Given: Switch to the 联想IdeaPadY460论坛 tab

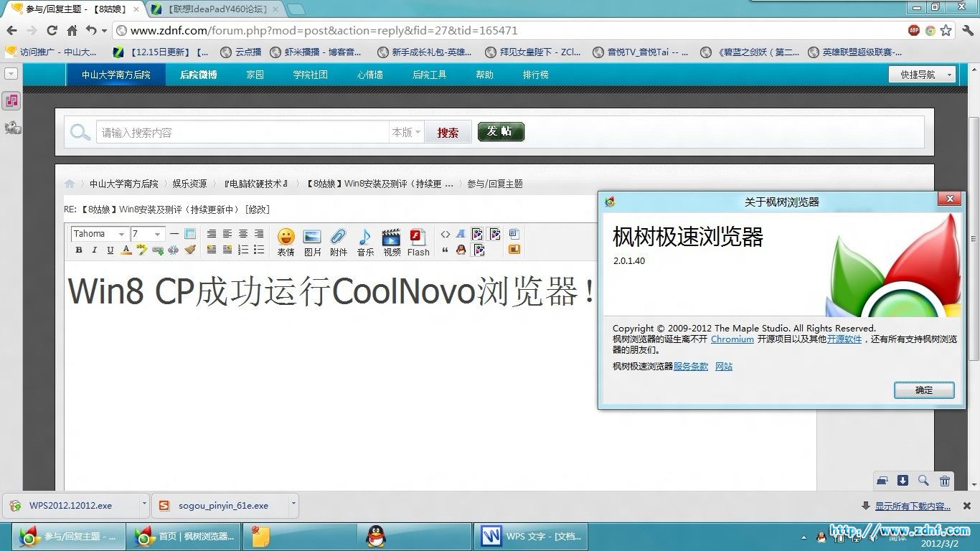Looking at the screenshot, I should tap(215, 9).
